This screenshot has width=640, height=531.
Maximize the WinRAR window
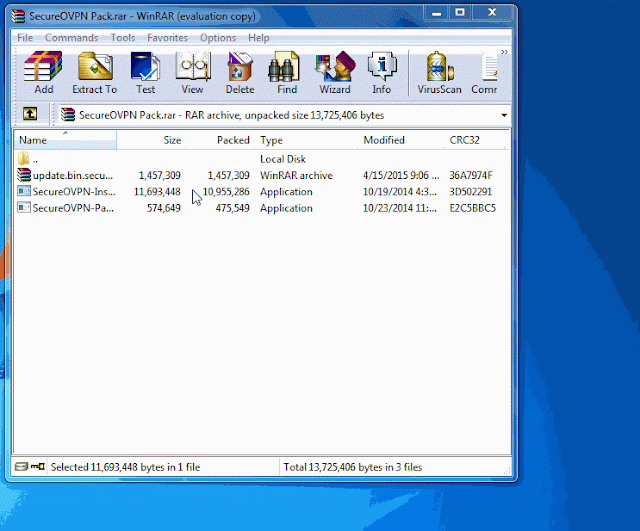pos(460,13)
